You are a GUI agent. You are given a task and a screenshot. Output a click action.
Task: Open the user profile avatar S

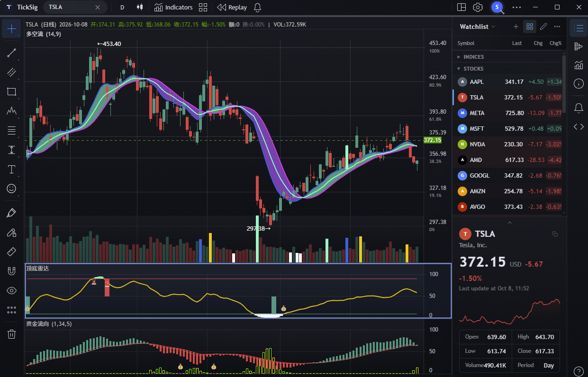click(497, 7)
